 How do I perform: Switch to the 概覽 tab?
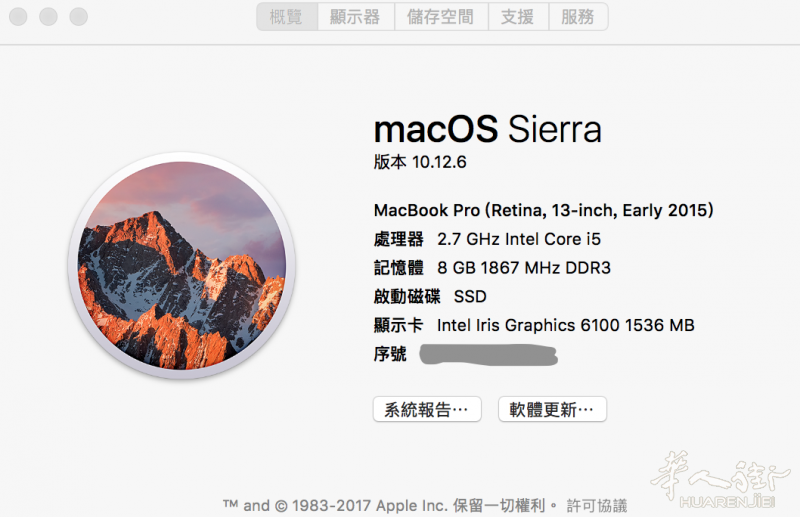coord(287,17)
